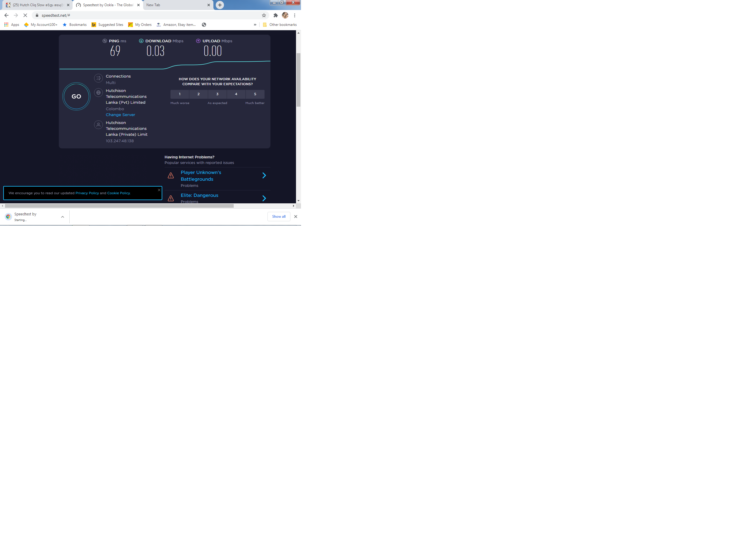The height and width of the screenshot is (543, 756).
Task: Rate network availability as 3
Action: pyautogui.click(x=217, y=94)
